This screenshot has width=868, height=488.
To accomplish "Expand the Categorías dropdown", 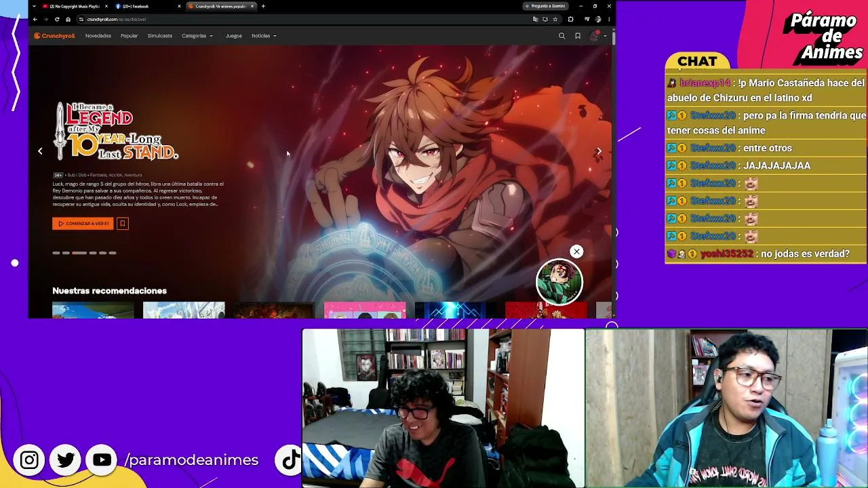I will [197, 36].
